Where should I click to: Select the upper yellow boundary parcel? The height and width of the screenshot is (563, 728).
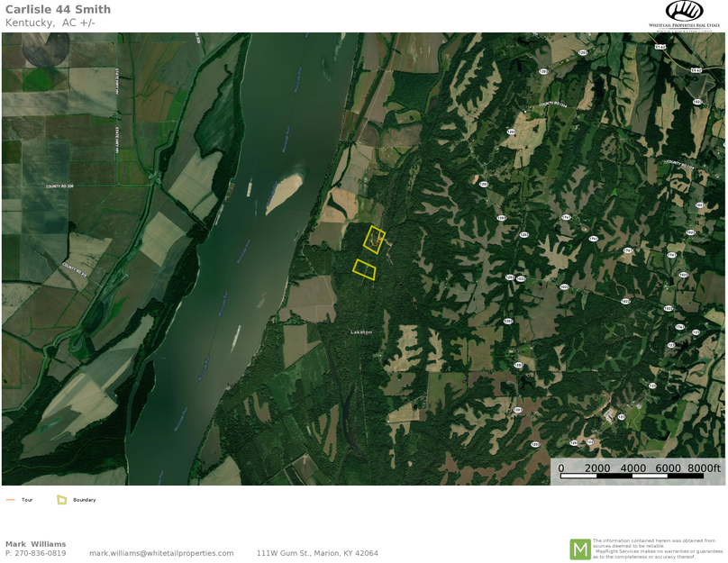click(x=374, y=240)
